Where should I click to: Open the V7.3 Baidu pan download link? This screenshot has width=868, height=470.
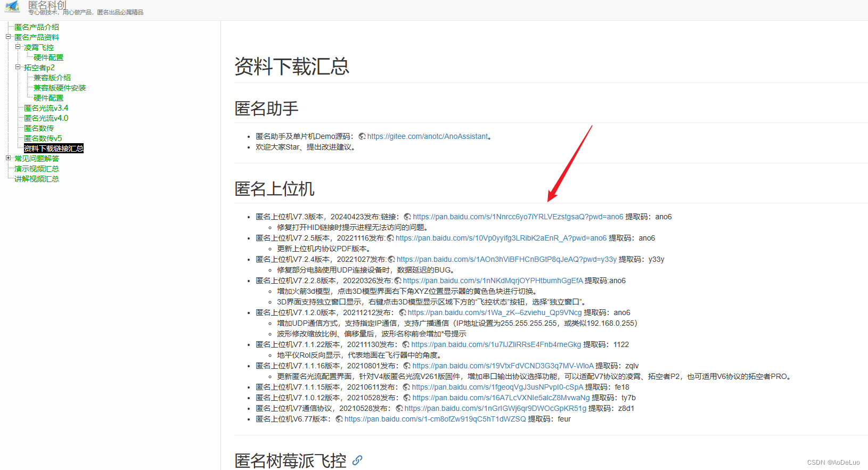point(518,217)
